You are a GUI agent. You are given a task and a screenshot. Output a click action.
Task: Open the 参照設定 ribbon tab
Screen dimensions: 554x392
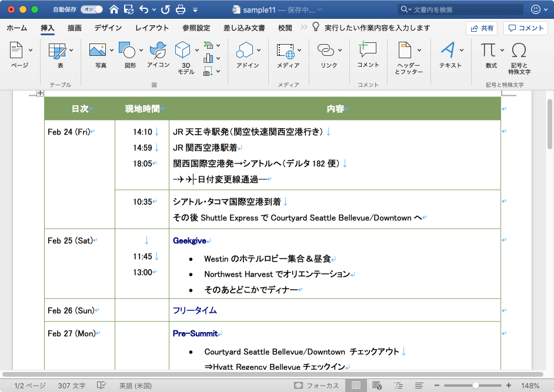pyautogui.click(x=196, y=28)
